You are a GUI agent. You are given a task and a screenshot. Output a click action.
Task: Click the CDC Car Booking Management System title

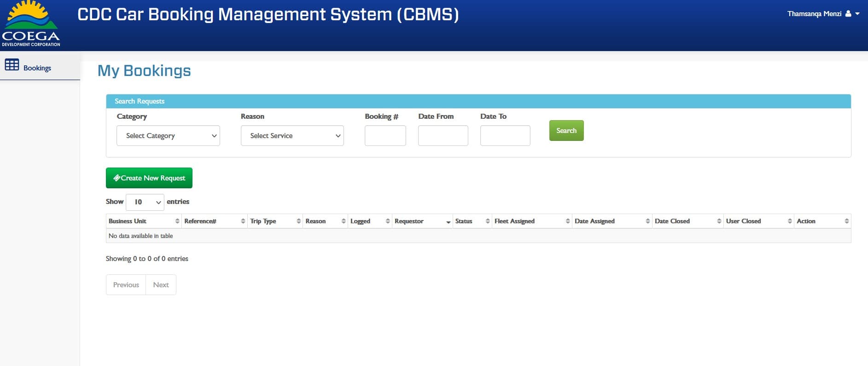point(268,15)
